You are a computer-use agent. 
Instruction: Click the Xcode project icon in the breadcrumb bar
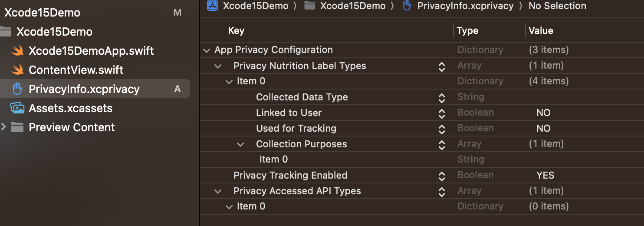tap(212, 6)
